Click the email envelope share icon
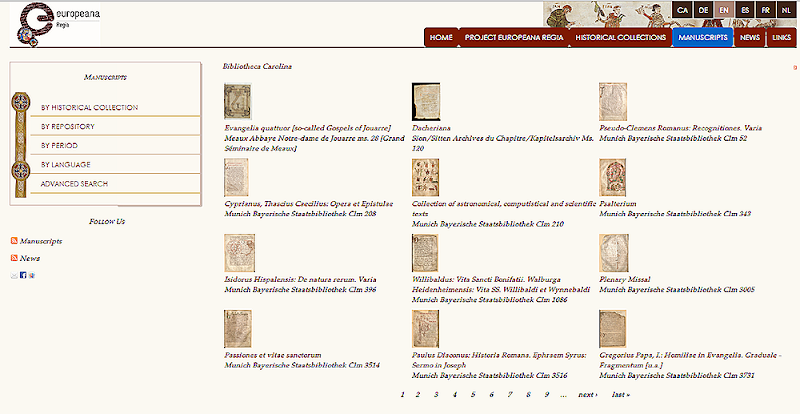 (14, 276)
